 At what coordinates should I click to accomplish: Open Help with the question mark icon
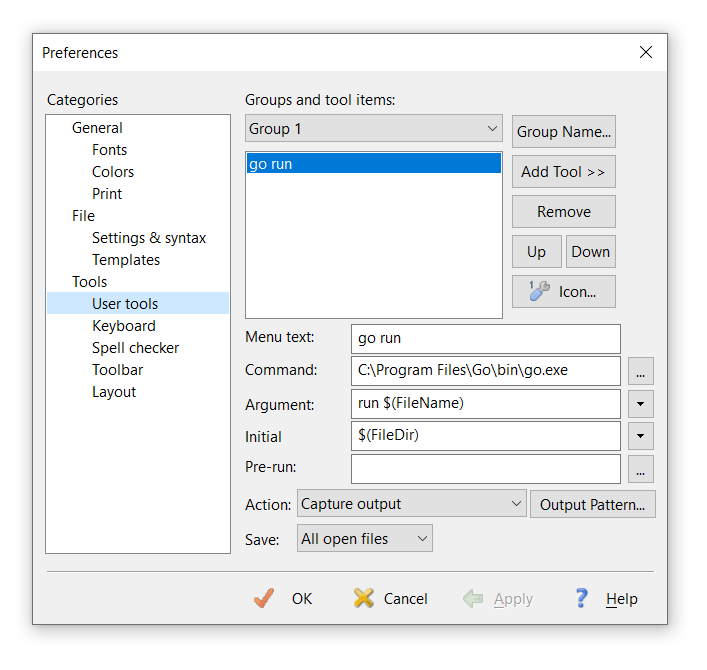click(606, 599)
